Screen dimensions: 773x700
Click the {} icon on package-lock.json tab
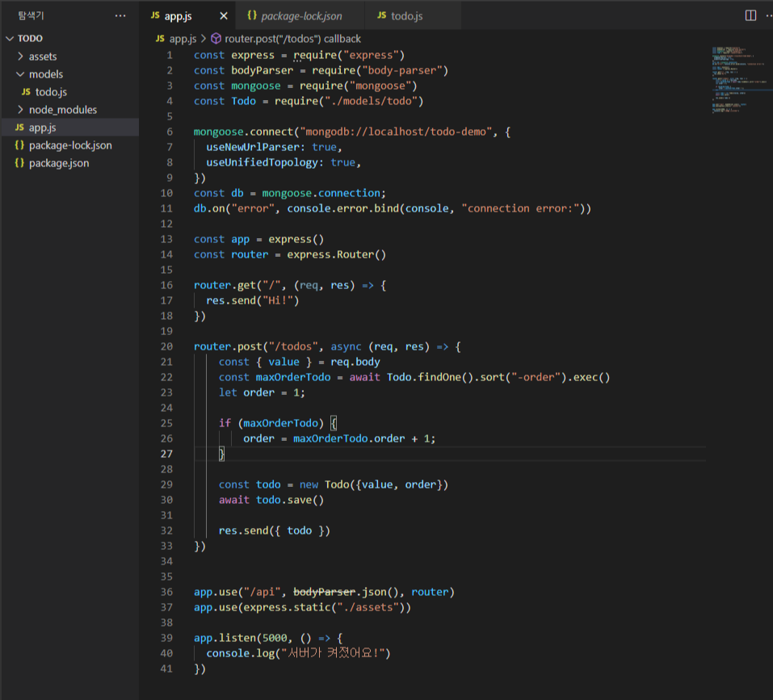[251, 15]
